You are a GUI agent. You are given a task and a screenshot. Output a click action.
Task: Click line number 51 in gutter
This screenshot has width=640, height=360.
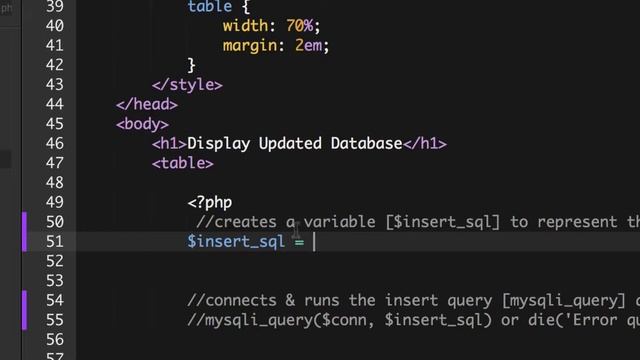pyautogui.click(x=55, y=241)
